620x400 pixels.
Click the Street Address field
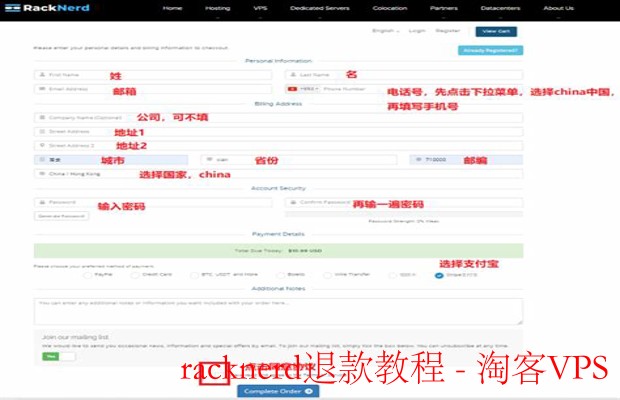click(278, 132)
